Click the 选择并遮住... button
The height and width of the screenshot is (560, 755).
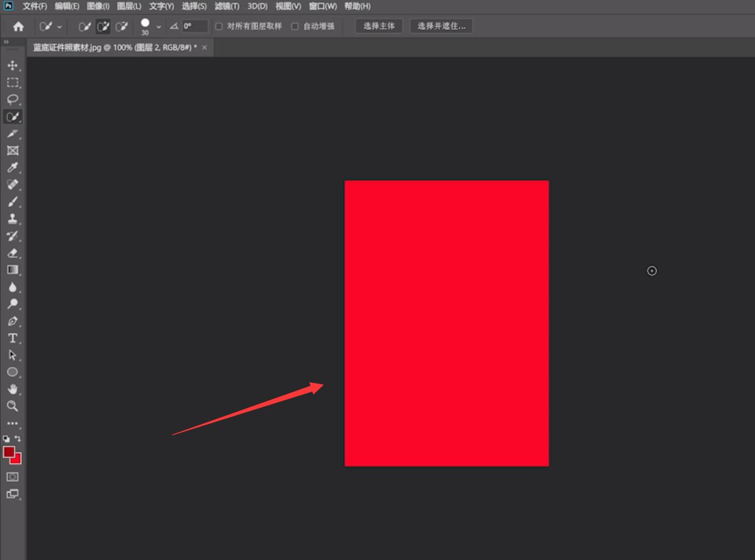point(442,26)
